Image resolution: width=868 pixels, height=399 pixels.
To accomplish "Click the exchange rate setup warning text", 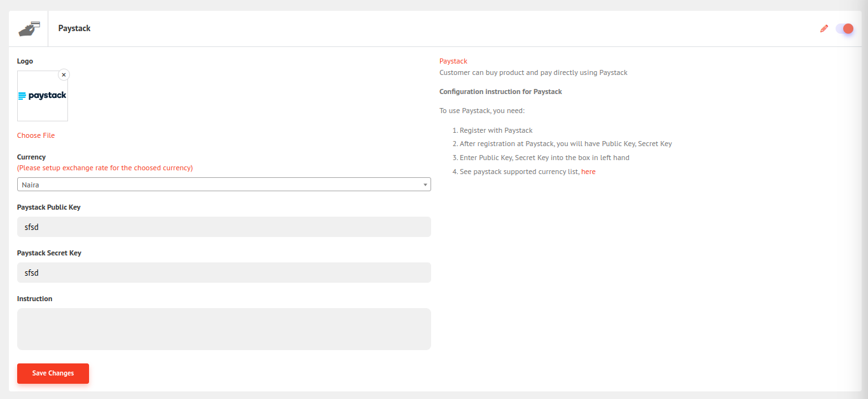I will tap(105, 168).
